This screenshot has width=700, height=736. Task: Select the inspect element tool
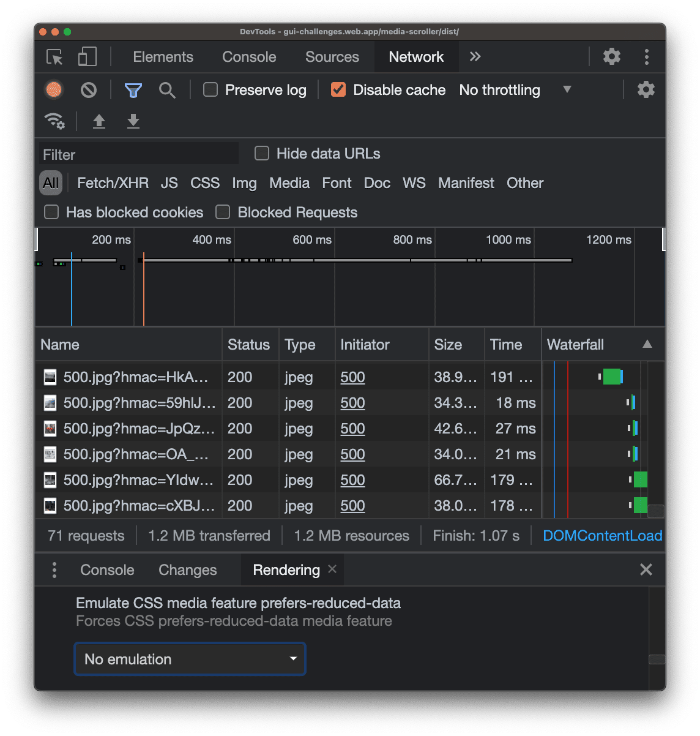click(54, 56)
